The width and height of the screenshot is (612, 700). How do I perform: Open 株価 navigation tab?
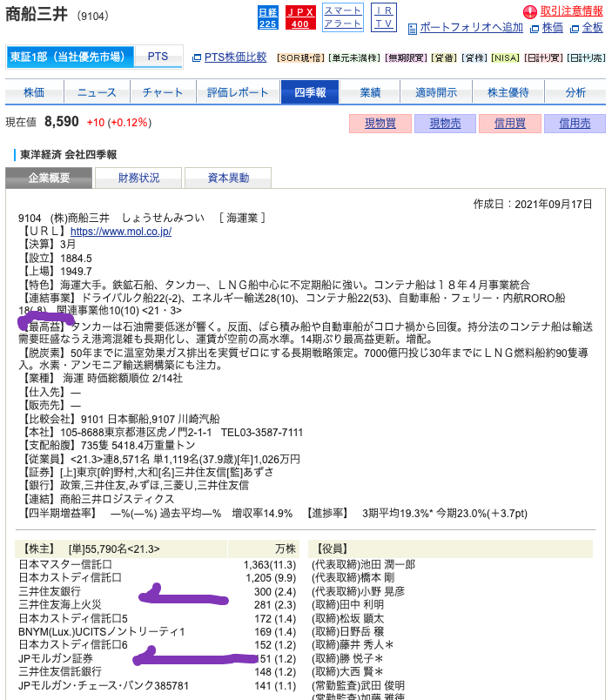point(34,92)
